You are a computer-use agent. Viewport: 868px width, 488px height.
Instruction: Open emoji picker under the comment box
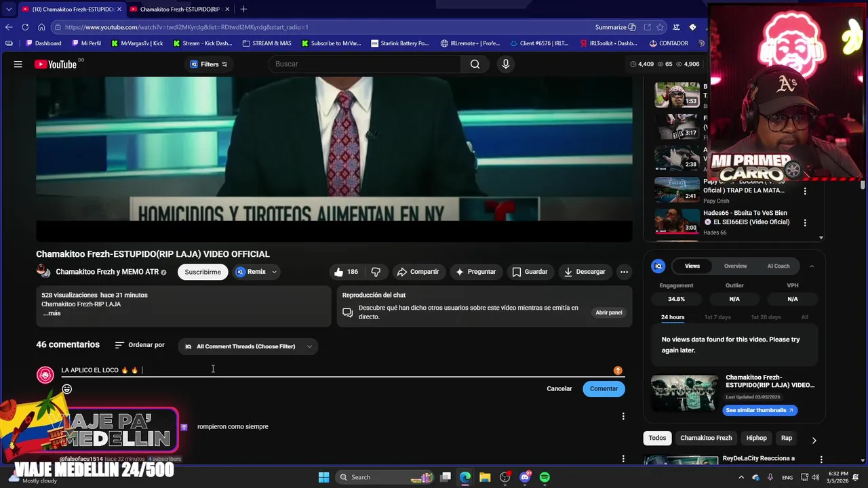click(66, 389)
